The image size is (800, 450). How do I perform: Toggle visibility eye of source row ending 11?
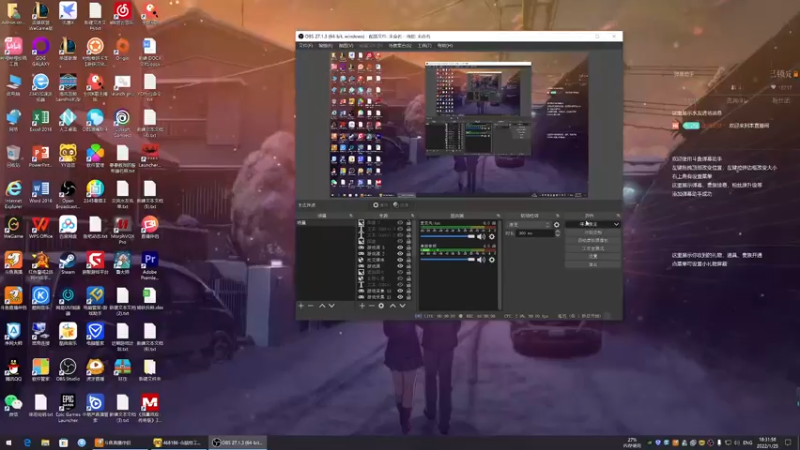[x=400, y=297]
